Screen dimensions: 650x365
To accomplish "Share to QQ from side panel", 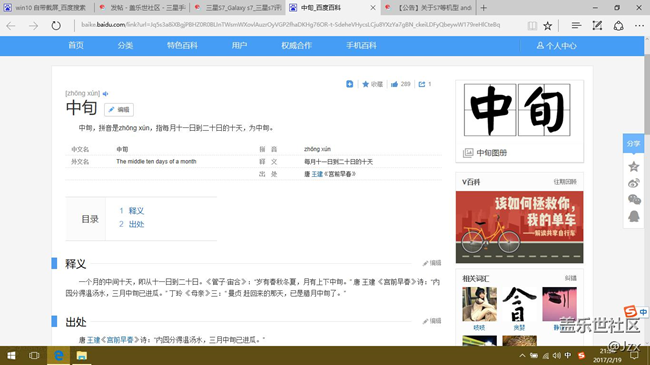I will click(633, 216).
